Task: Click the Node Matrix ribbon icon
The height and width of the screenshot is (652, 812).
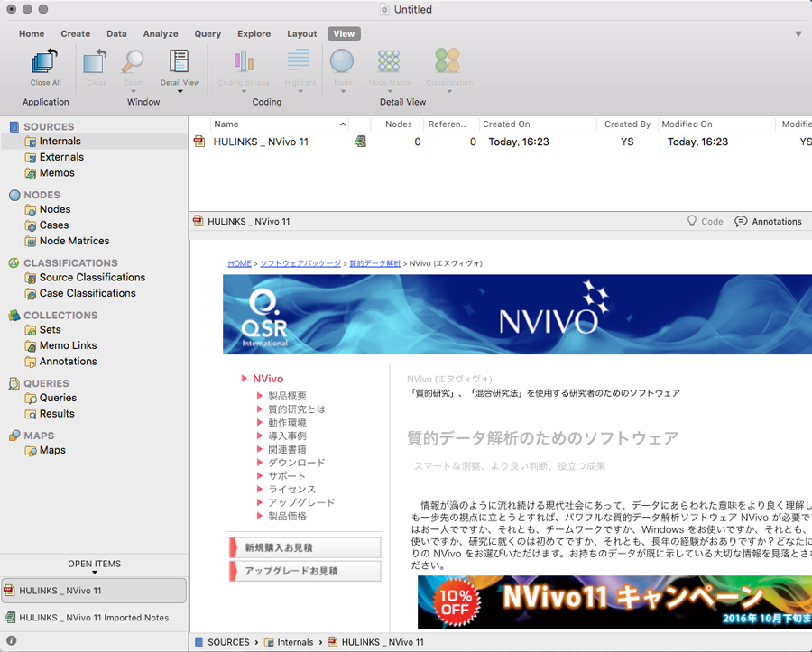Action: (x=389, y=61)
